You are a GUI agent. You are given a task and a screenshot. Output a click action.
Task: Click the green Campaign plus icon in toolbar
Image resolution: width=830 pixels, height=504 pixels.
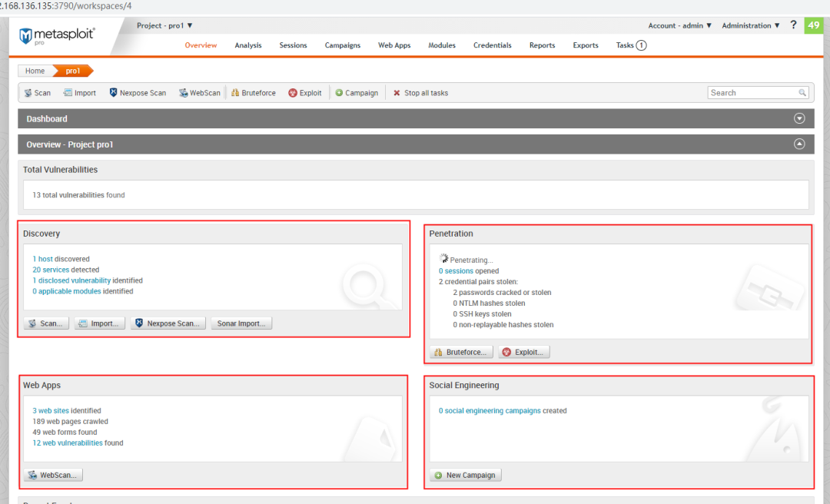point(340,93)
